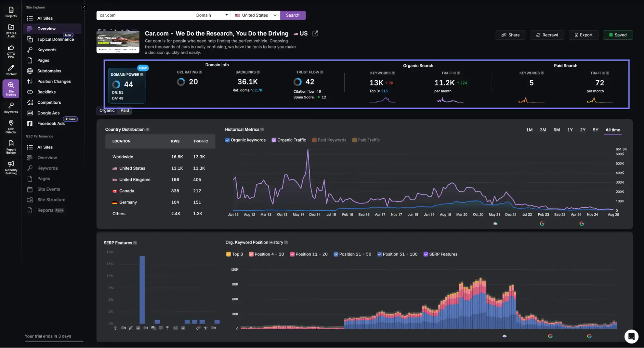Screen dimensions: 644x348
Task: Enable the Paid Keywords checkbox
Action: point(314,140)
